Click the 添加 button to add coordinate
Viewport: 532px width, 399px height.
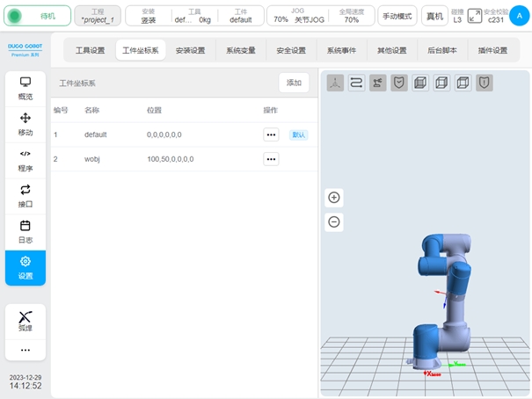click(x=294, y=83)
